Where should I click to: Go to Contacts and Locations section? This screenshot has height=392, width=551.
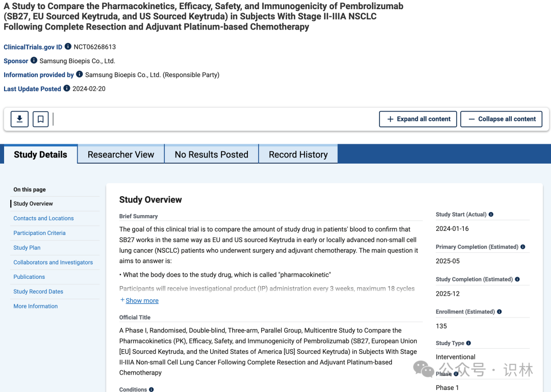tap(43, 219)
